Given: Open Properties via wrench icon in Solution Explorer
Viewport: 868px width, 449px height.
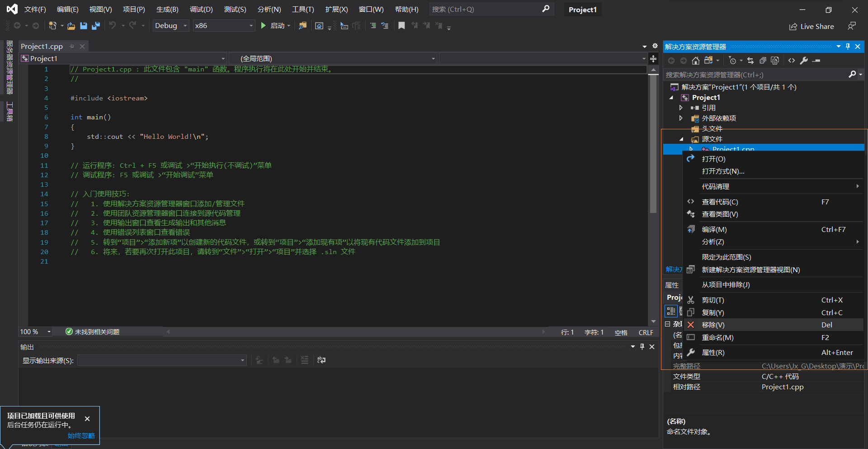Looking at the screenshot, I should coord(805,60).
